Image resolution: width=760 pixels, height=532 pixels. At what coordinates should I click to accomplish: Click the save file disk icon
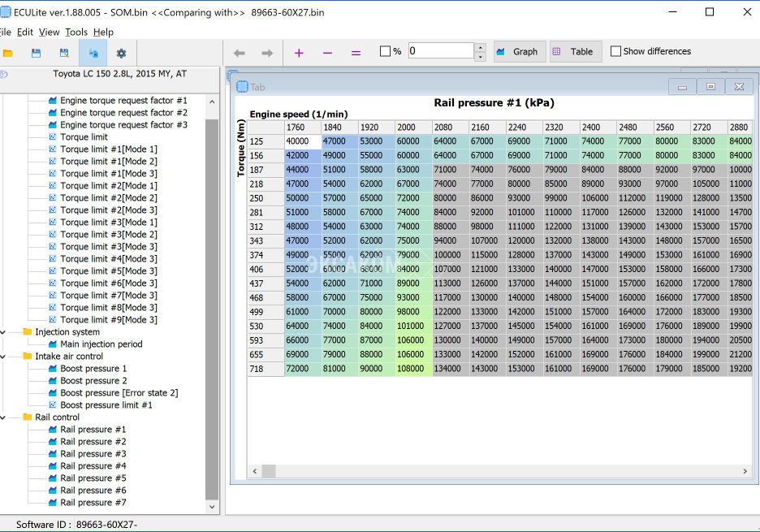point(36,54)
